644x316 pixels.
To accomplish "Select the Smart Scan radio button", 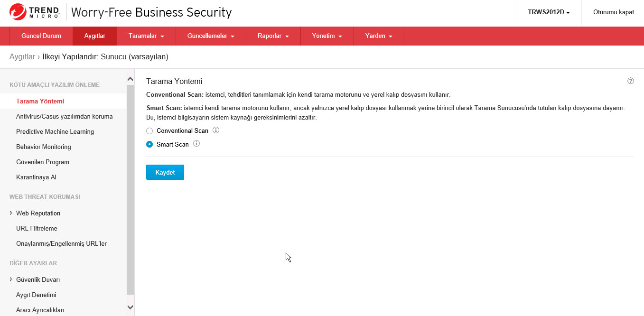I will 149,144.
